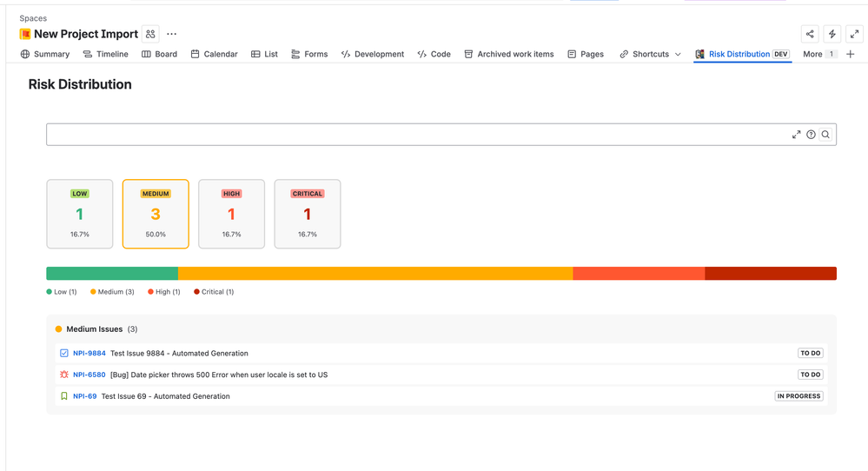Switch to the List tab
This screenshot has width=868, height=471.
coord(265,54)
